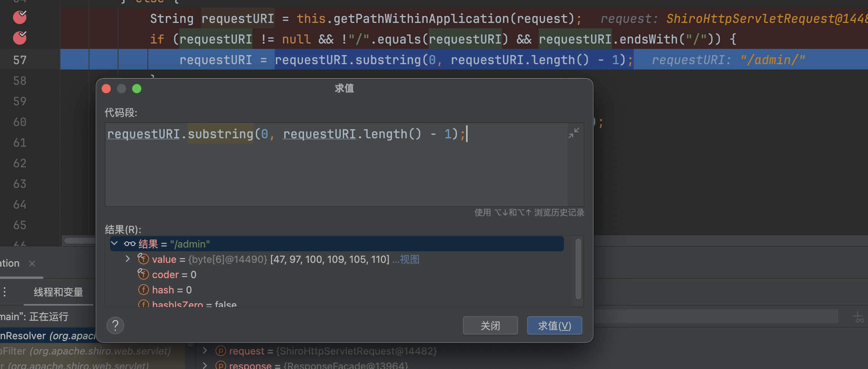Collapse the code fragment editor icon

click(x=574, y=133)
